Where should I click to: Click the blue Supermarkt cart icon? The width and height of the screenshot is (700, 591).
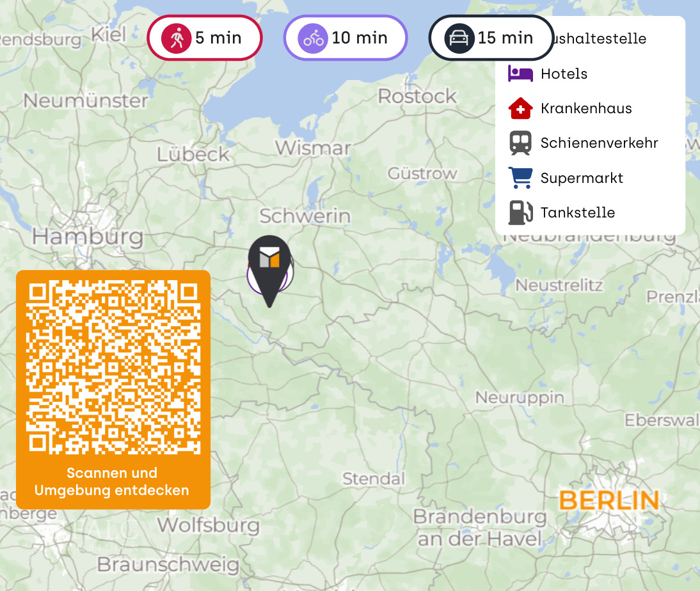521,178
